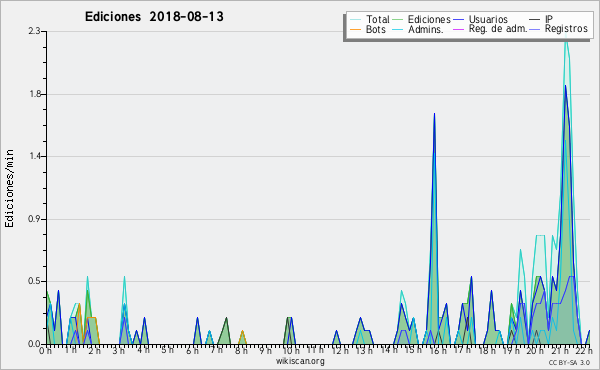Click the '6 h' x-axis label

pos(192,351)
